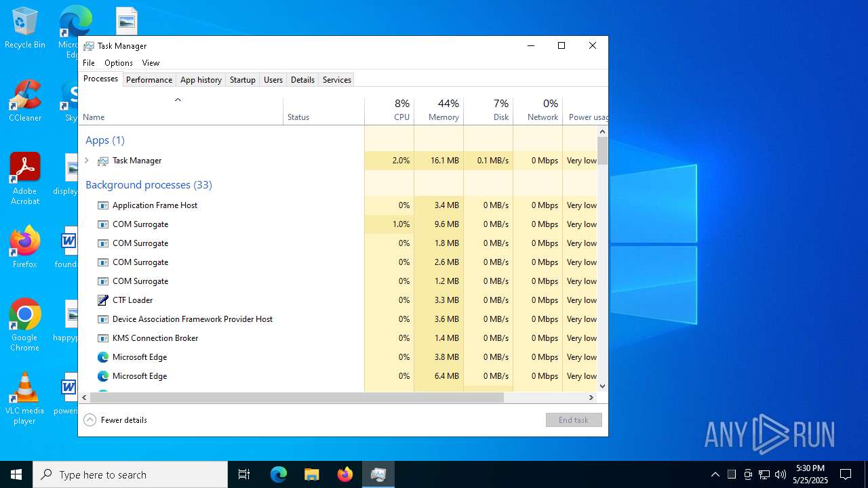Image resolution: width=868 pixels, height=488 pixels.
Task: Click the sort arrow above the Name column
Action: coord(178,100)
